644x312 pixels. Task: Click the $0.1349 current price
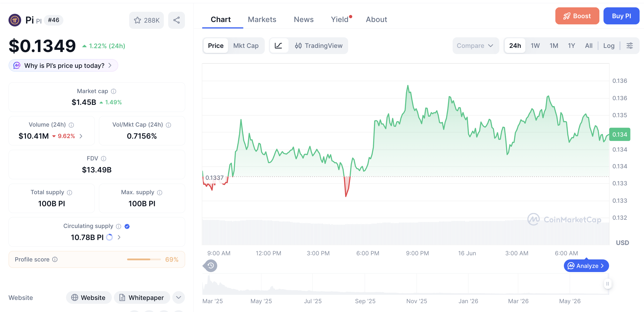click(42, 46)
